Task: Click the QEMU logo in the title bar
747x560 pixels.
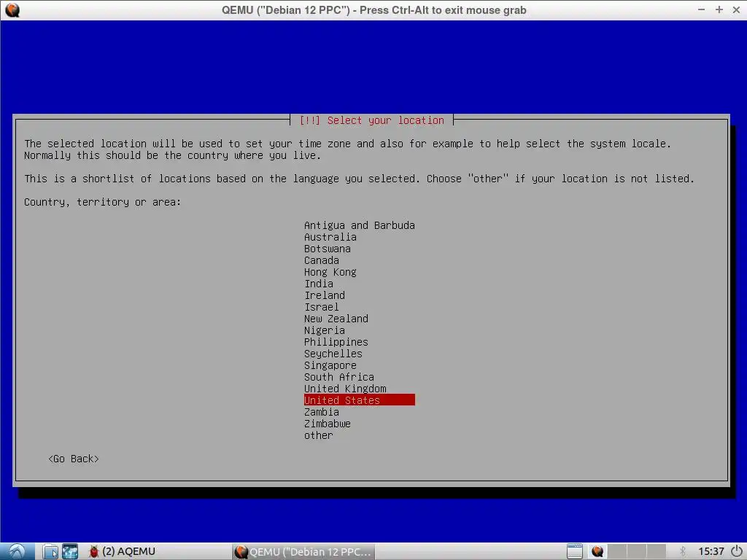Action: (x=12, y=10)
